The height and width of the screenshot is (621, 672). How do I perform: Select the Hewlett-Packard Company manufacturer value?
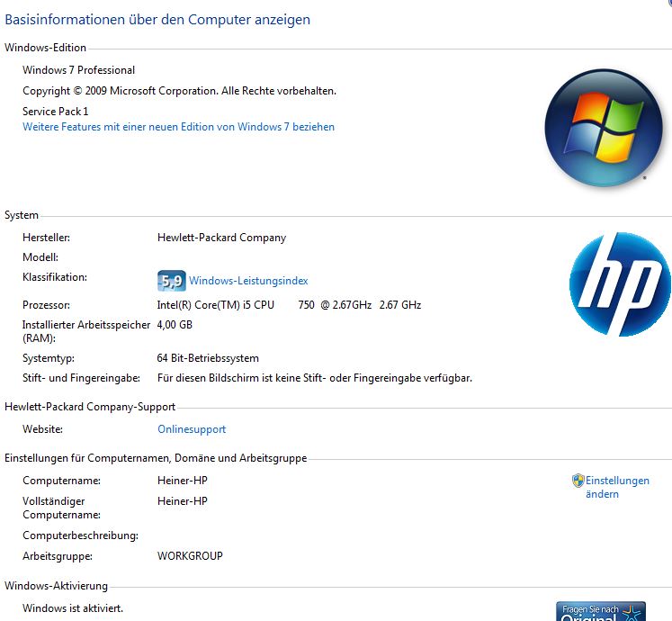pyautogui.click(x=221, y=238)
